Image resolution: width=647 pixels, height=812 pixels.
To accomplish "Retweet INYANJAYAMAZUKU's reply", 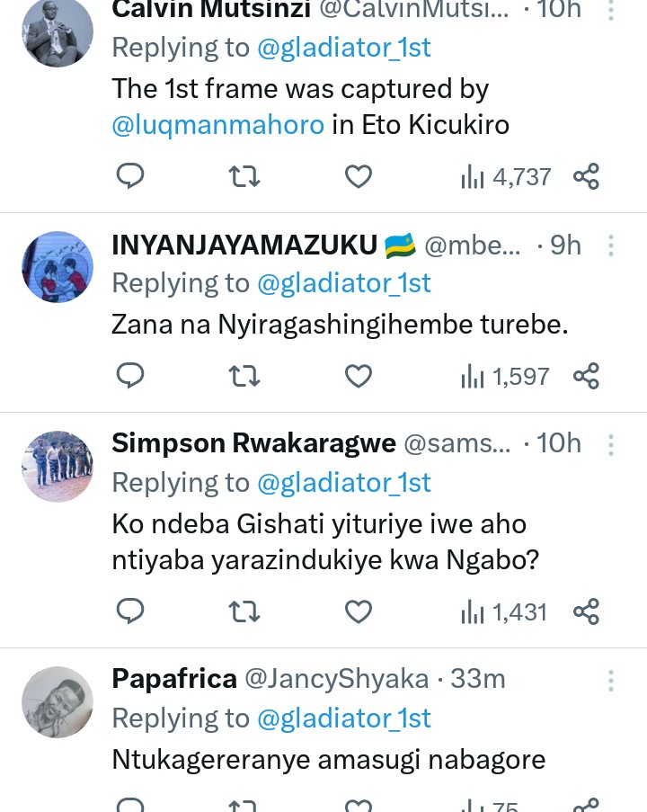I will click(244, 376).
